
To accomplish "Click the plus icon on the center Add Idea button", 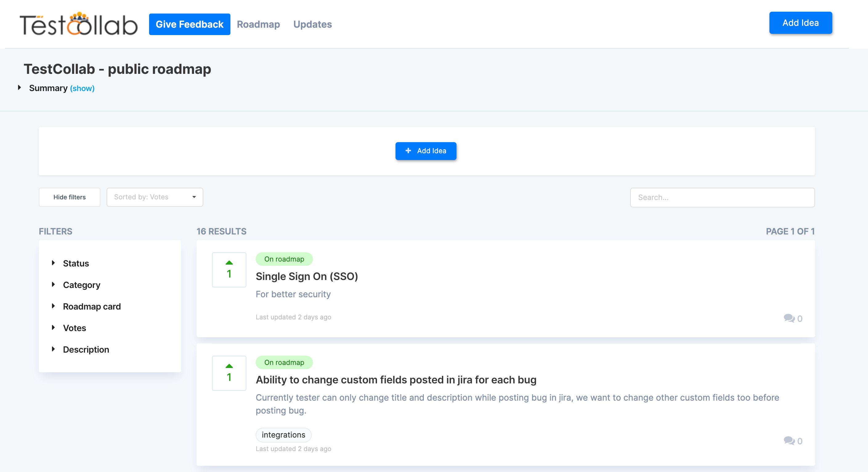I will (408, 151).
